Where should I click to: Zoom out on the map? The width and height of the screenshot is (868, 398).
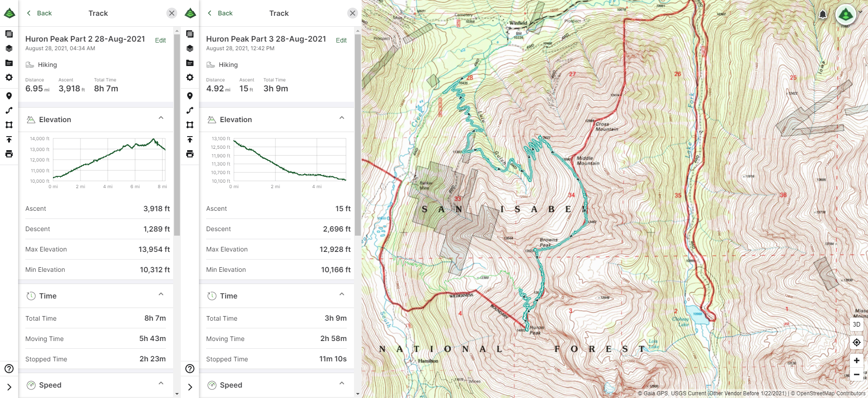pyautogui.click(x=857, y=374)
